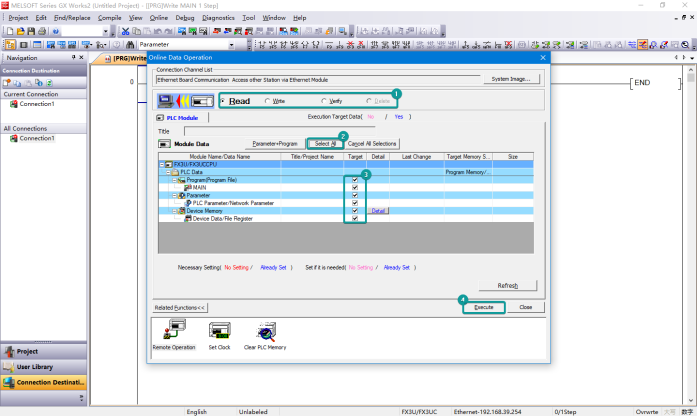Click the new connection icon in Navigation
697x416 pixels.
(7, 83)
